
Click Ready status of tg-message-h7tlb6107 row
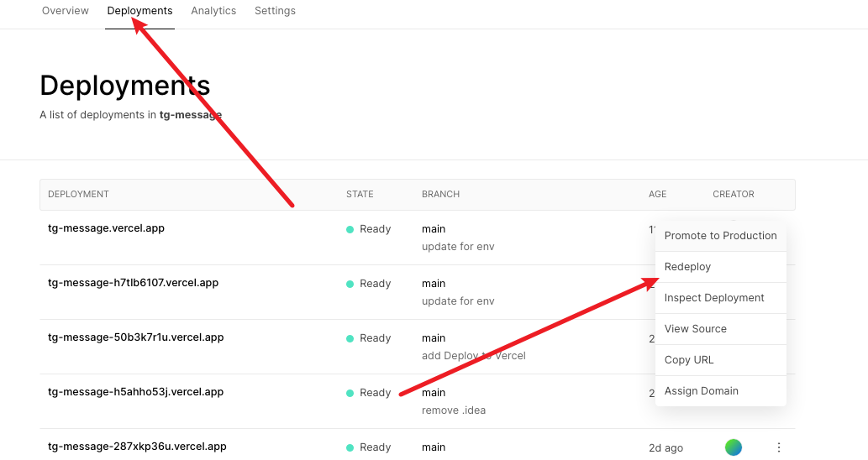click(x=369, y=284)
